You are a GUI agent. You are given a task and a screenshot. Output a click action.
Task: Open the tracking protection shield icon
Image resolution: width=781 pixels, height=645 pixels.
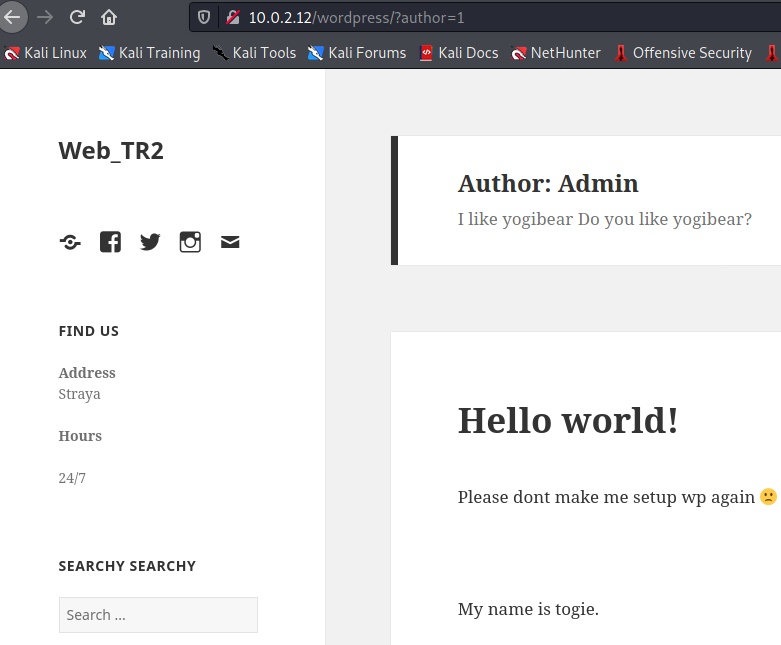[204, 17]
